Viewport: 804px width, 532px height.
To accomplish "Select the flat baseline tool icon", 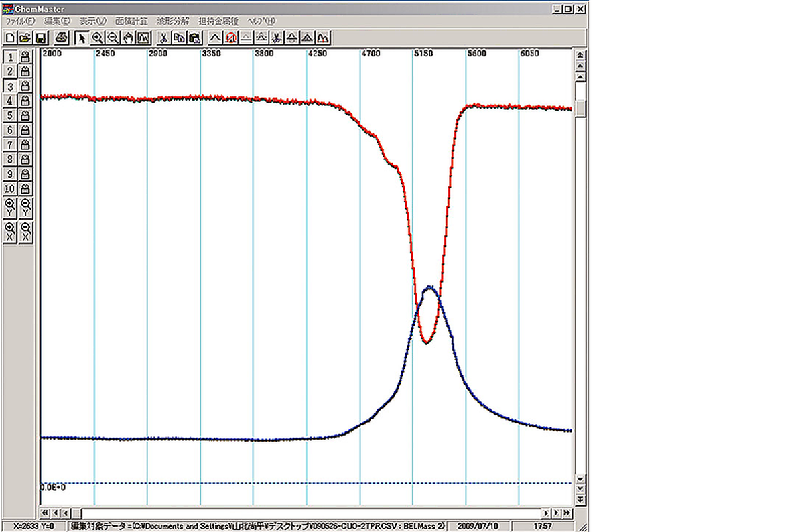I will (246, 38).
